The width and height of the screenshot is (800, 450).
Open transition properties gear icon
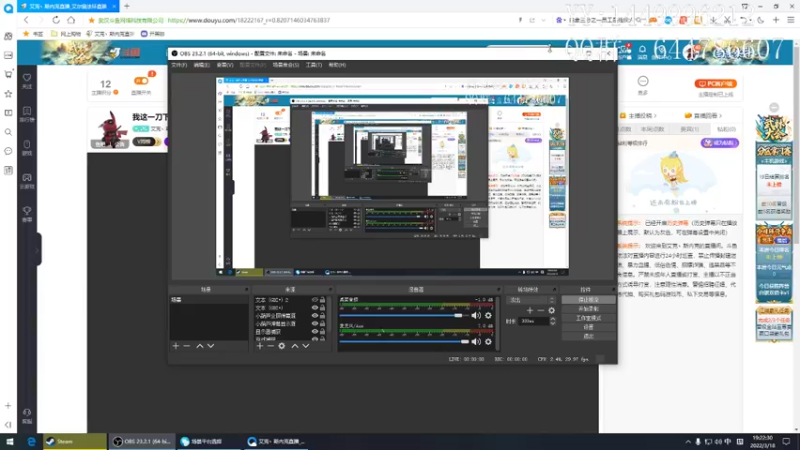552,310
